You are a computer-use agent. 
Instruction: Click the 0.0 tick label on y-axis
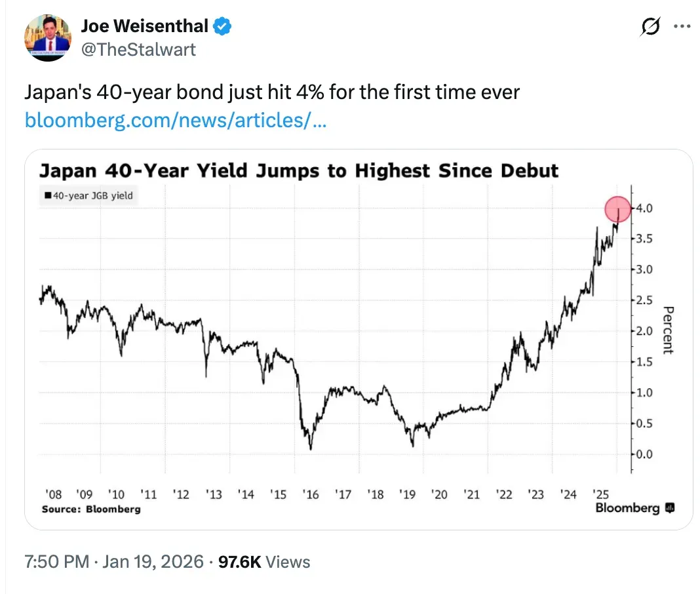(x=644, y=454)
